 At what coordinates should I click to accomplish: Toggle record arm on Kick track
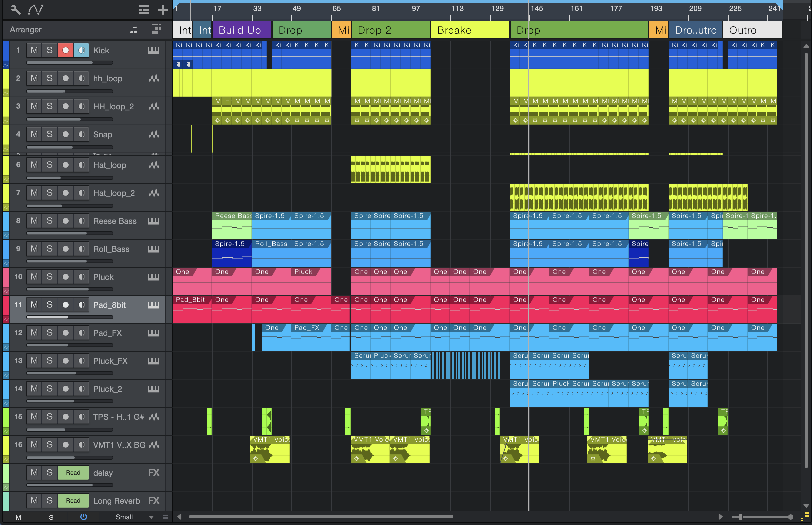pos(65,50)
